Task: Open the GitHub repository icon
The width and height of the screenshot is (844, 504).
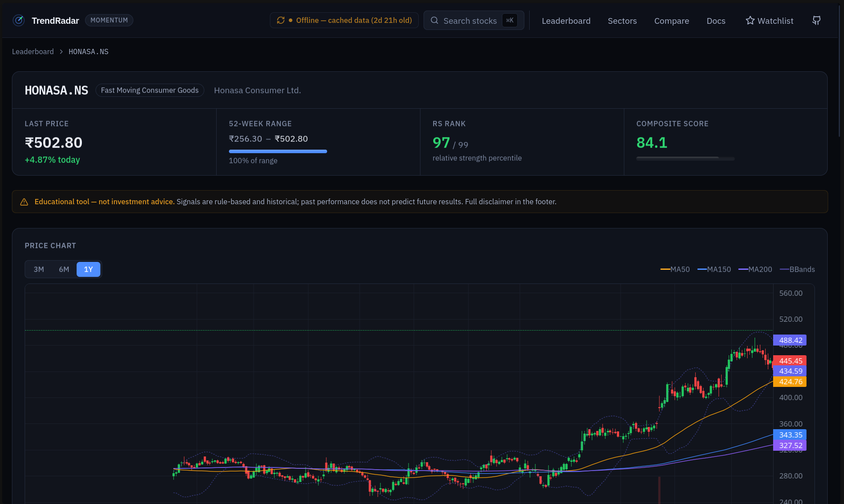Action: point(816,20)
